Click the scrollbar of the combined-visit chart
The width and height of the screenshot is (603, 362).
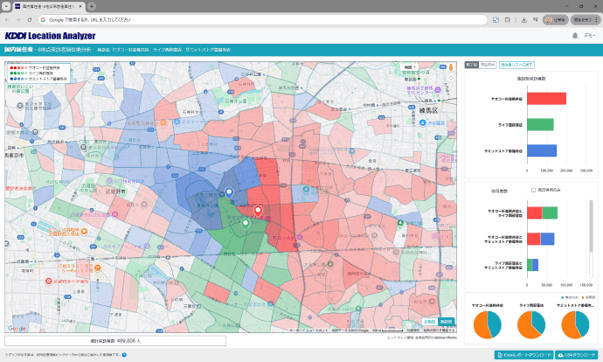click(591, 227)
